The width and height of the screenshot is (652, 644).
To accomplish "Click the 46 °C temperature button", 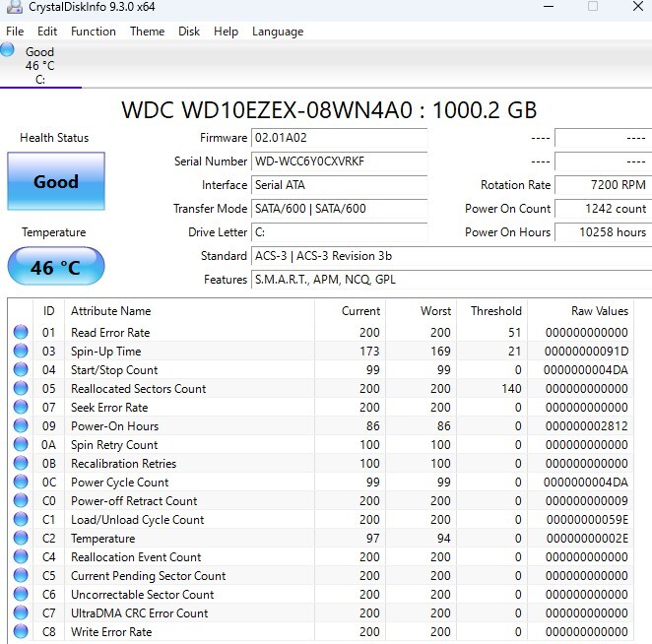I will pyautogui.click(x=56, y=267).
